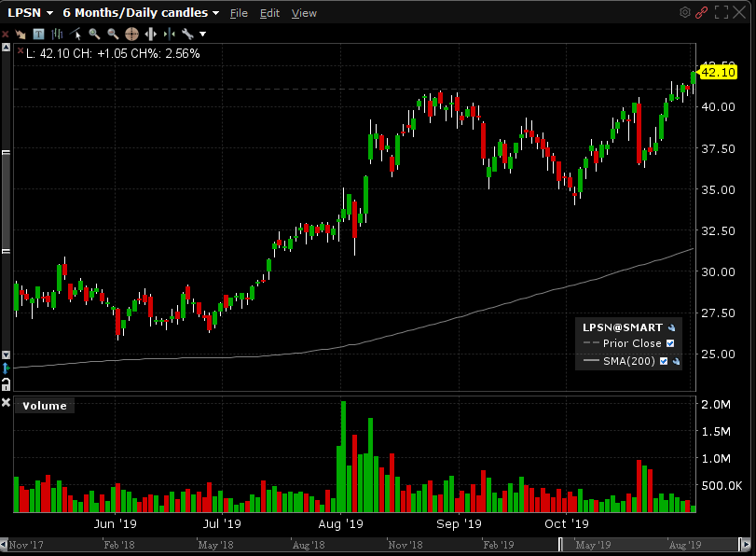Expand the 6 Months/Daily candles dropdown
Viewport: 756px width, 556px height.
pos(141,13)
